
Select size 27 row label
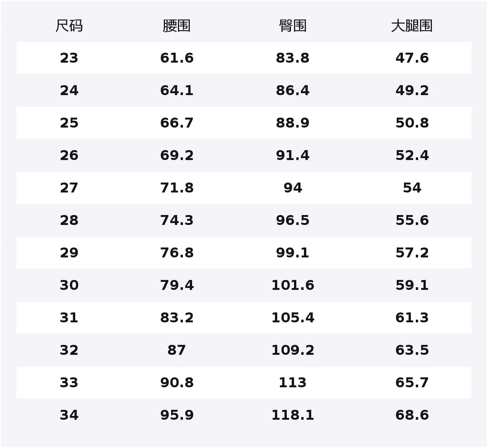point(69,188)
